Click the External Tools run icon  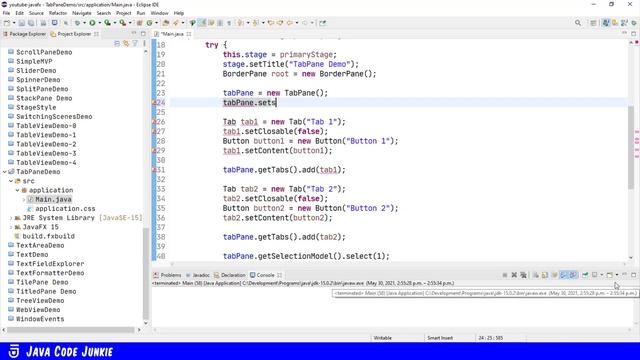tap(122, 23)
